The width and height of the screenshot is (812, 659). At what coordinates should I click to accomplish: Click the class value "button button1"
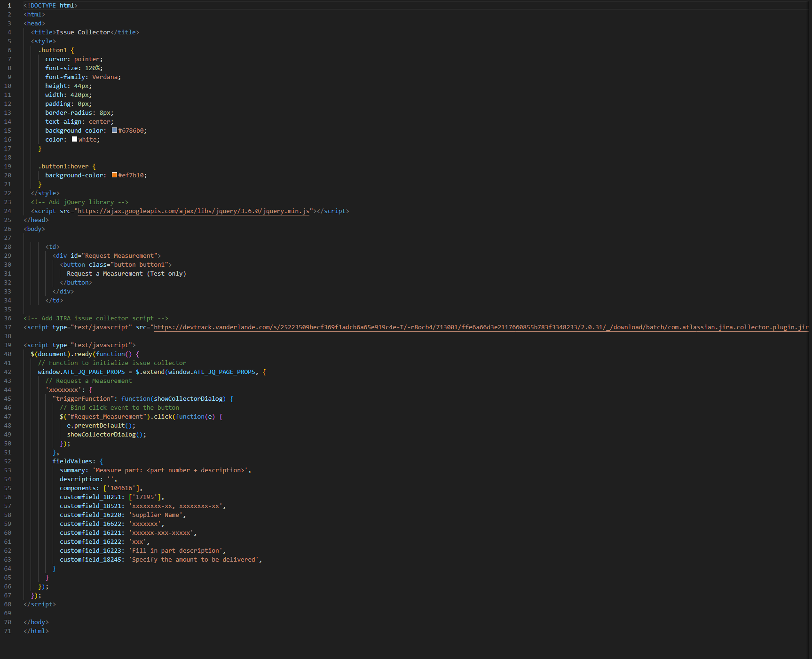pyautogui.click(x=139, y=265)
